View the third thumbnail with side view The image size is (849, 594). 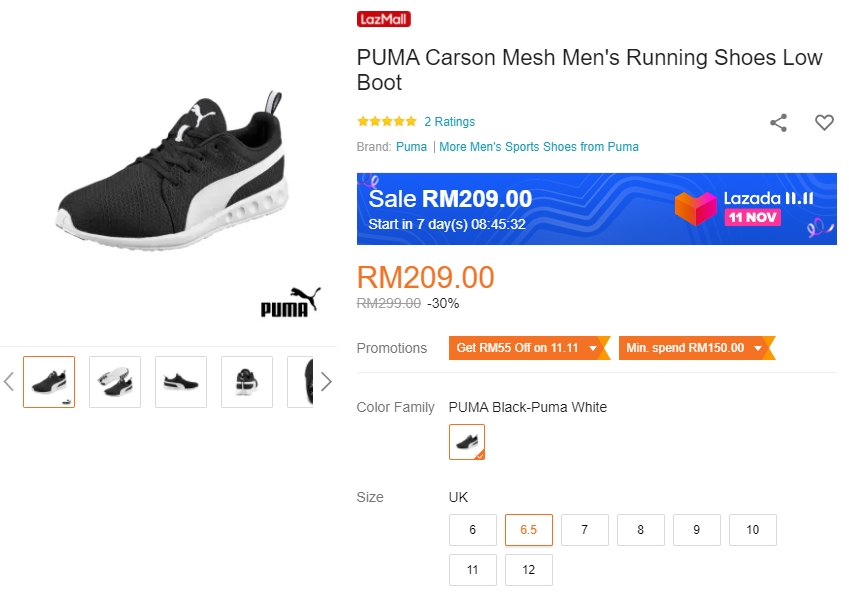coord(181,382)
